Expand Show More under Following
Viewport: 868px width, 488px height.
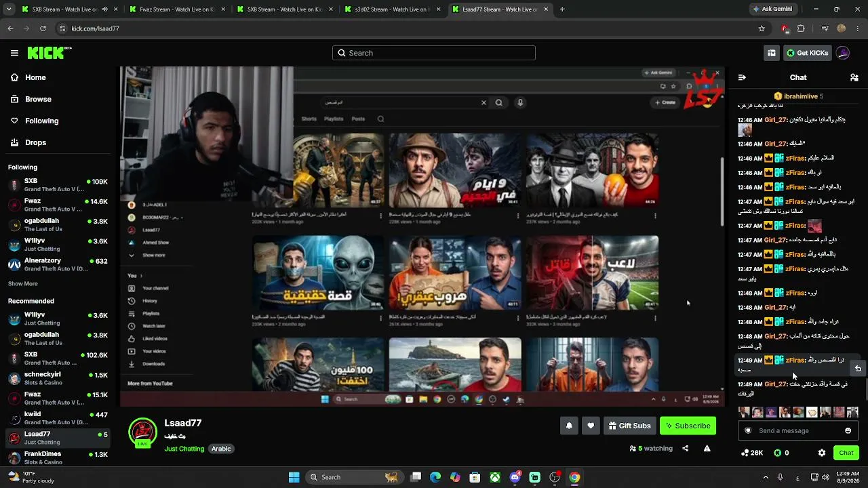pos(23,283)
